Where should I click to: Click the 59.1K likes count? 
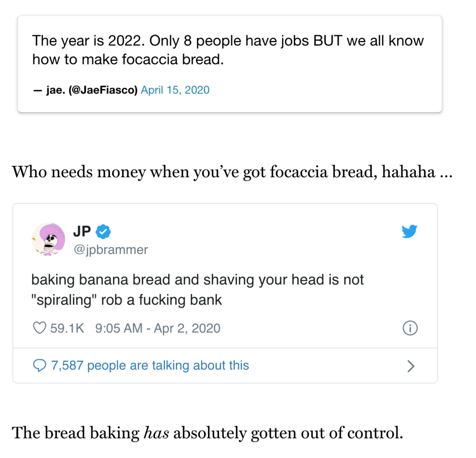(67, 328)
